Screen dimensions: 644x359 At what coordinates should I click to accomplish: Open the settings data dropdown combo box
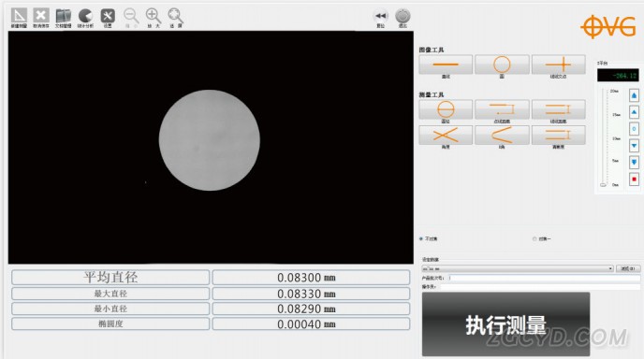point(518,268)
